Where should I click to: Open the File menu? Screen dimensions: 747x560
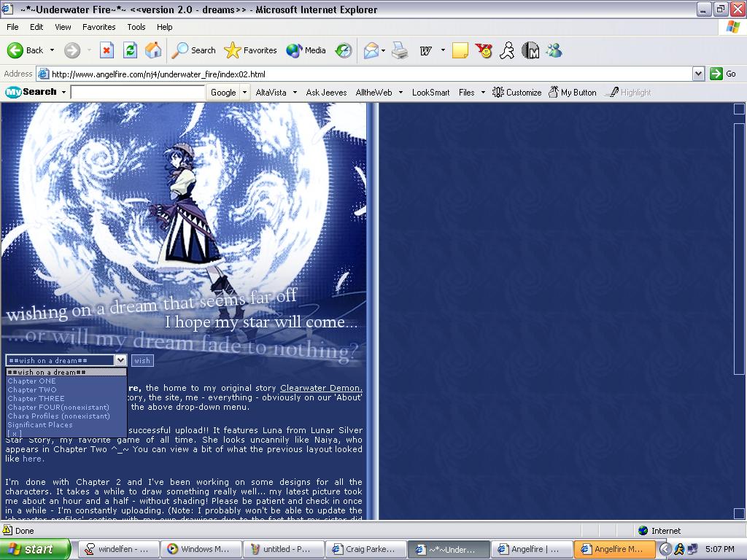(x=12, y=27)
